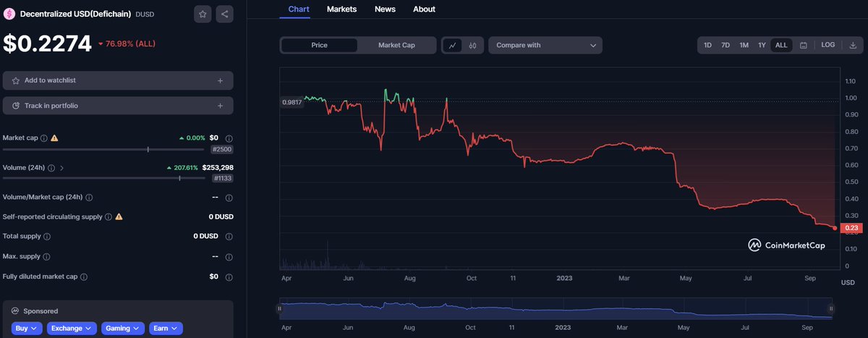
Task: Open the About tab
Action: pos(424,9)
